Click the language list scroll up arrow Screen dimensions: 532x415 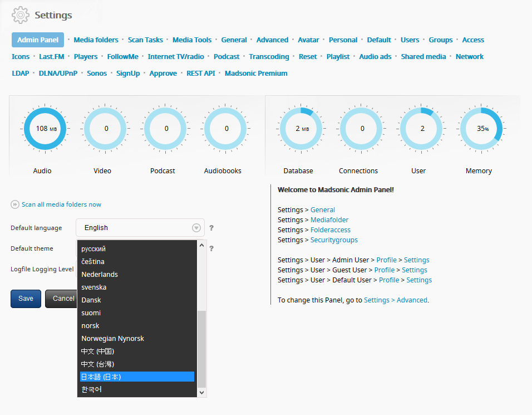point(202,245)
